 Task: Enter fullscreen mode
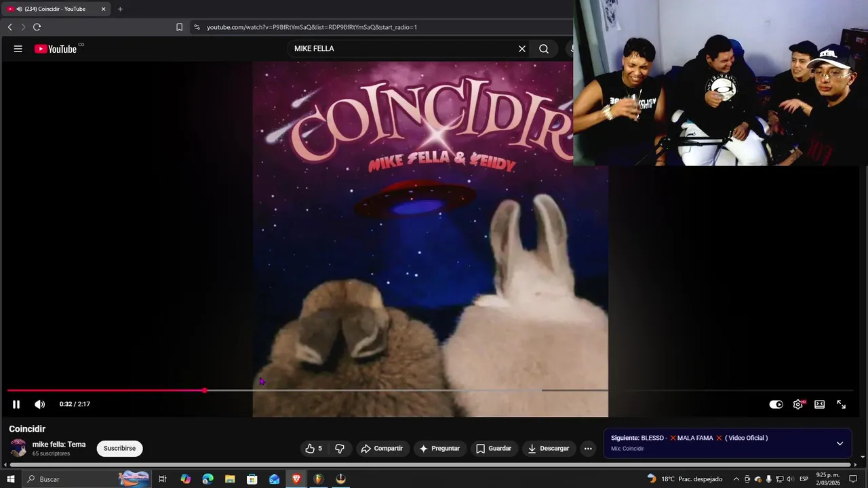842,405
